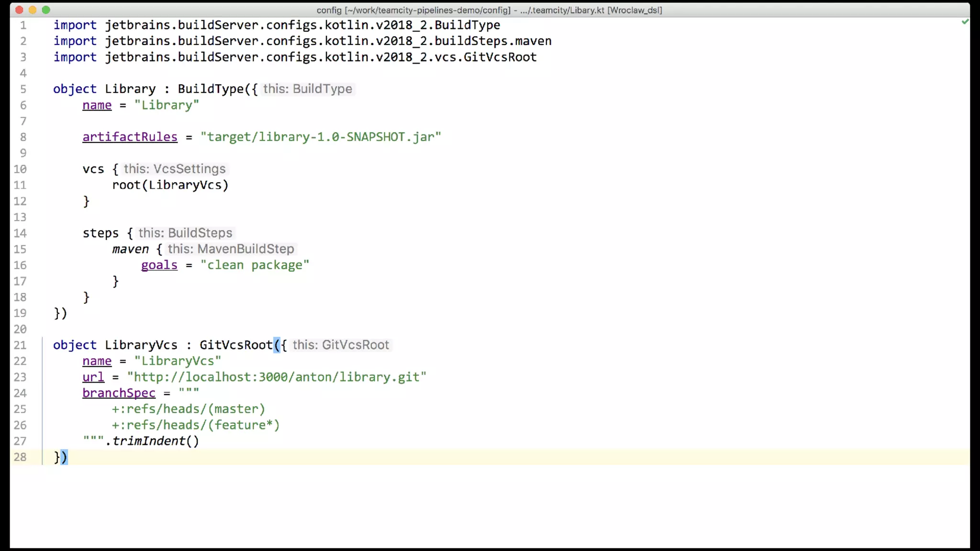Click the trimIndent() function call
Viewport: 980px width, 551px height.
[x=155, y=441]
